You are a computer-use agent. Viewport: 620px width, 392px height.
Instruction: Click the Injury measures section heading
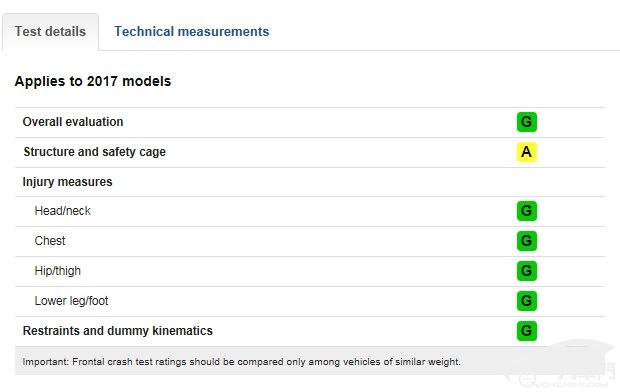click(x=68, y=182)
